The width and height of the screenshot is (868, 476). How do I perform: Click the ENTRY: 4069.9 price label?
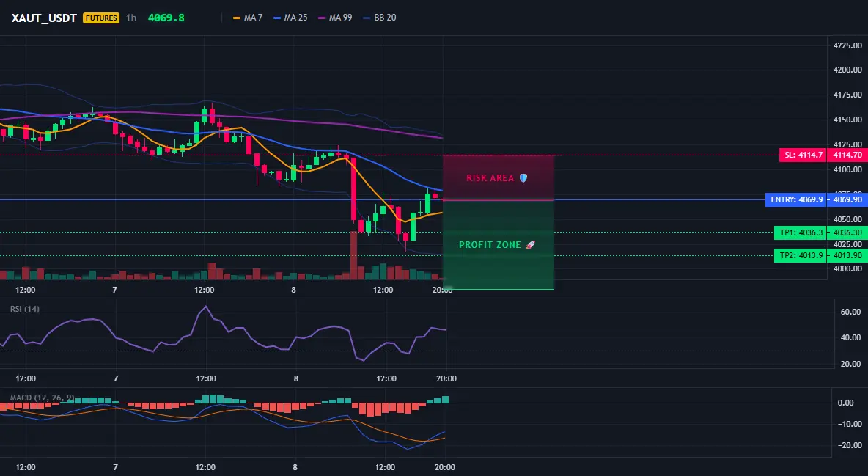pos(796,199)
